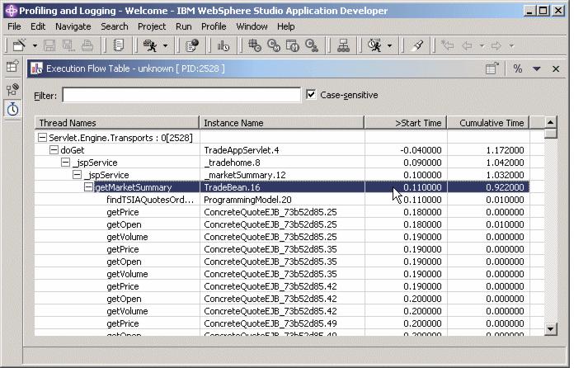Click the Save toolbar icon
588x368 pixels.
[49, 45]
